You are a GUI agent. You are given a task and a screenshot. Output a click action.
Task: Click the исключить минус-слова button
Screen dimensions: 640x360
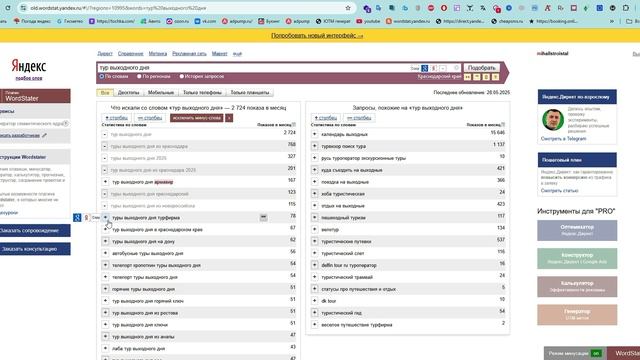click(196, 118)
